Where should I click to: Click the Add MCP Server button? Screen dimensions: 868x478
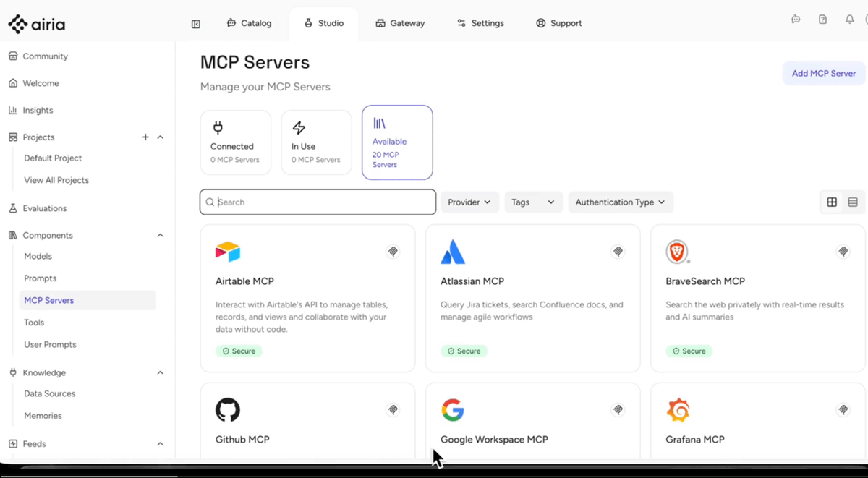pyautogui.click(x=824, y=73)
